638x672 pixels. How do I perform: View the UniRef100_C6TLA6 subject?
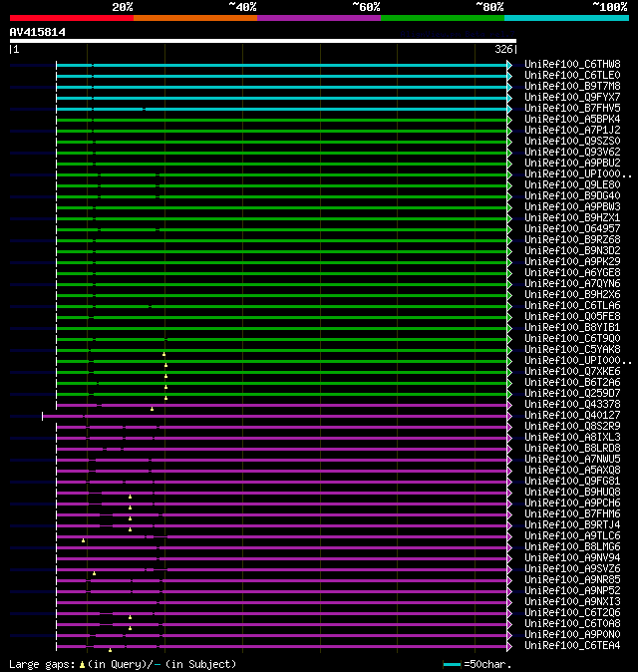[572, 305]
